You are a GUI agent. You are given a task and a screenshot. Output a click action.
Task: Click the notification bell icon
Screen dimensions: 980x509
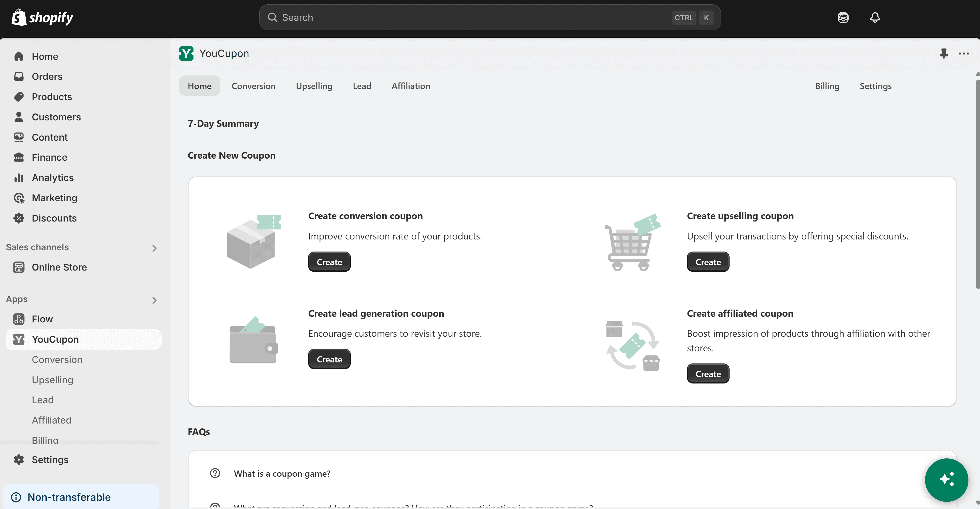(x=875, y=17)
